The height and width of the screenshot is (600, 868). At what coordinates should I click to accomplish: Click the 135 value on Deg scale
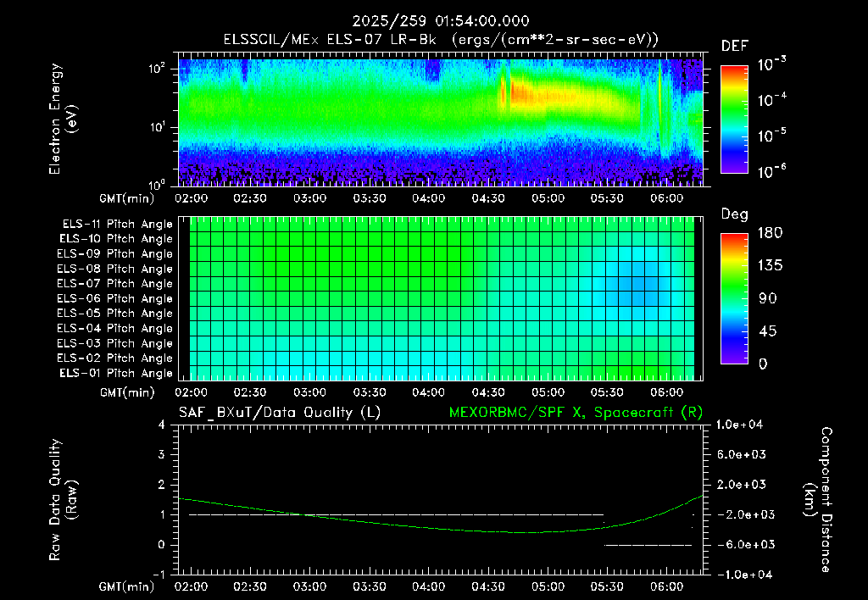point(771,266)
